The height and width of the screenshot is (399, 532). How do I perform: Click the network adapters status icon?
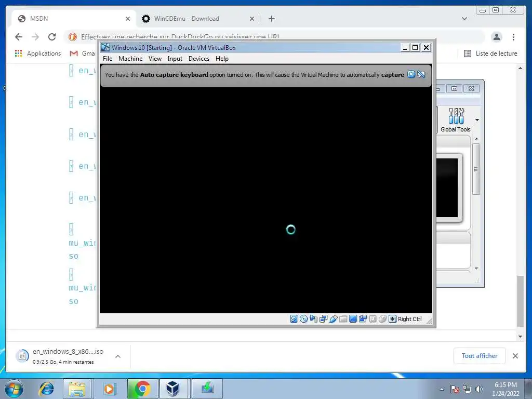323,318
